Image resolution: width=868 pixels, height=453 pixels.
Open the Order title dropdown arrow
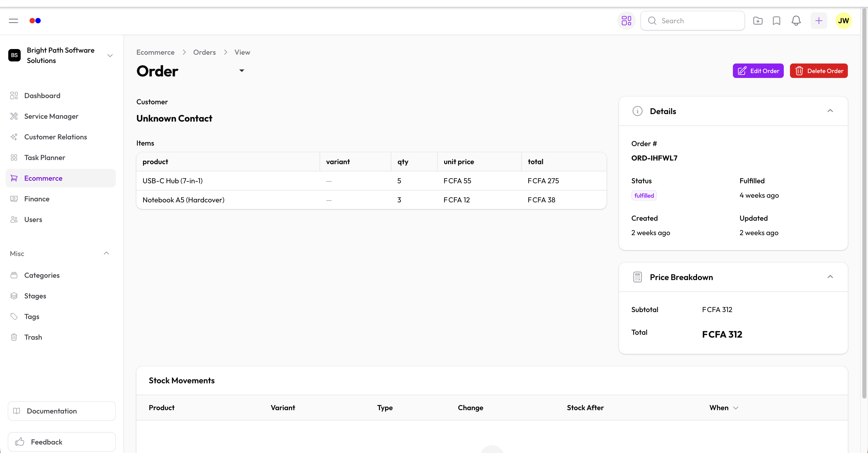(x=242, y=71)
